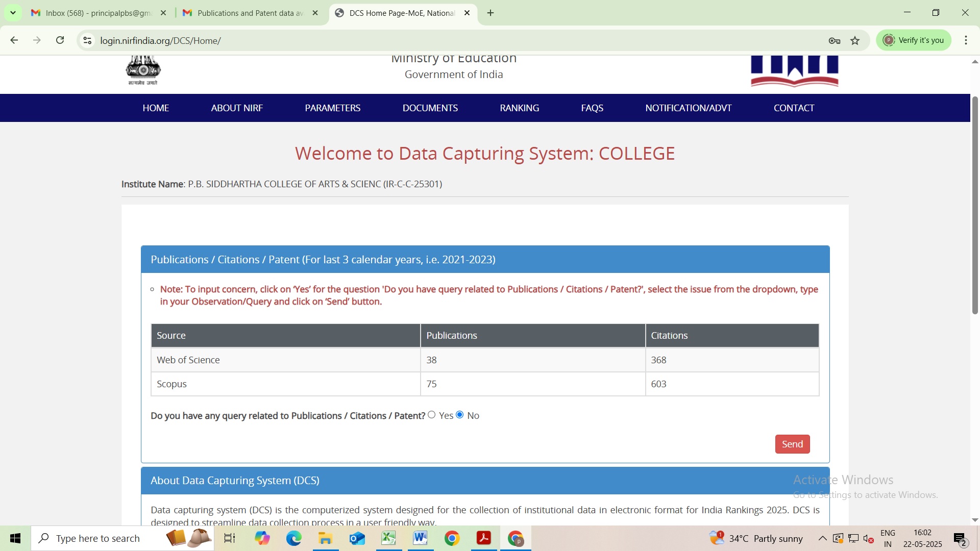Launch Adobe Acrobat taskbar icon

click(483, 538)
